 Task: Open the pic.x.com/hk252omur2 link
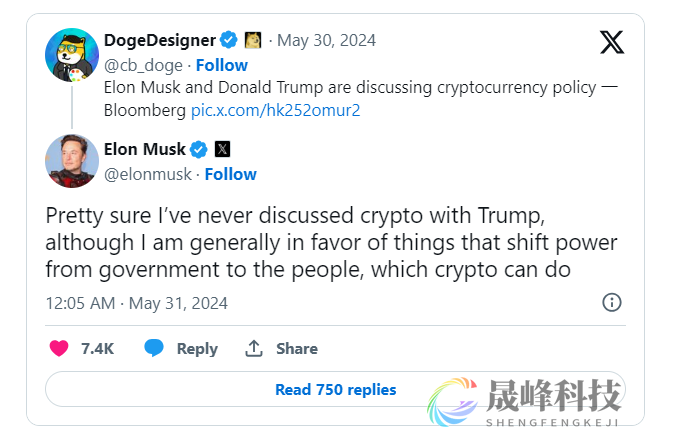275,110
